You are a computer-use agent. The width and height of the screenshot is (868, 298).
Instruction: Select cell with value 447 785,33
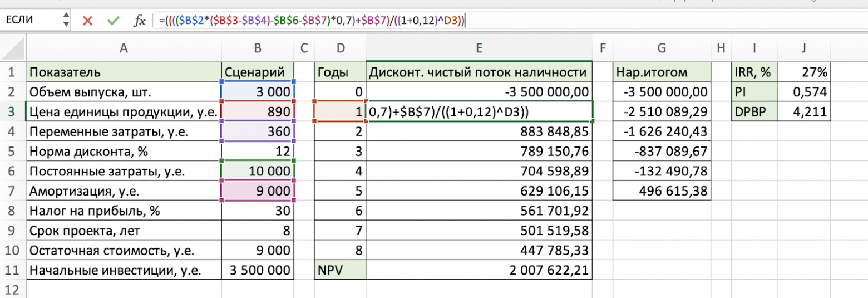pos(479,251)
